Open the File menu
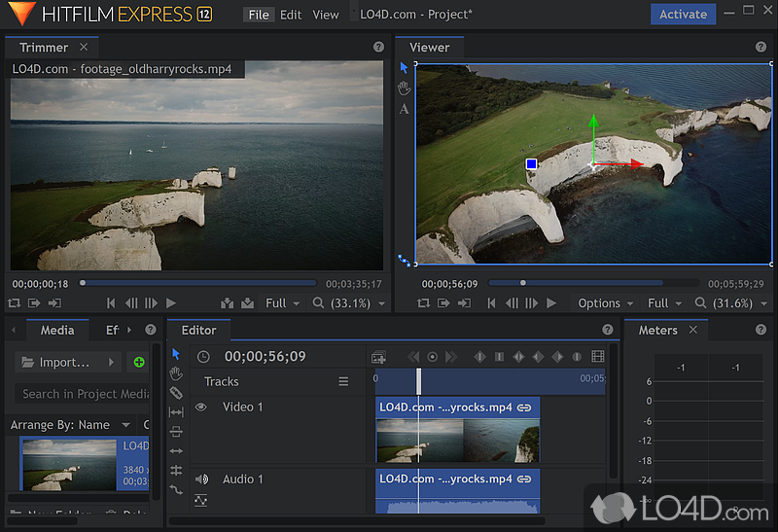 tap(259, 15)
